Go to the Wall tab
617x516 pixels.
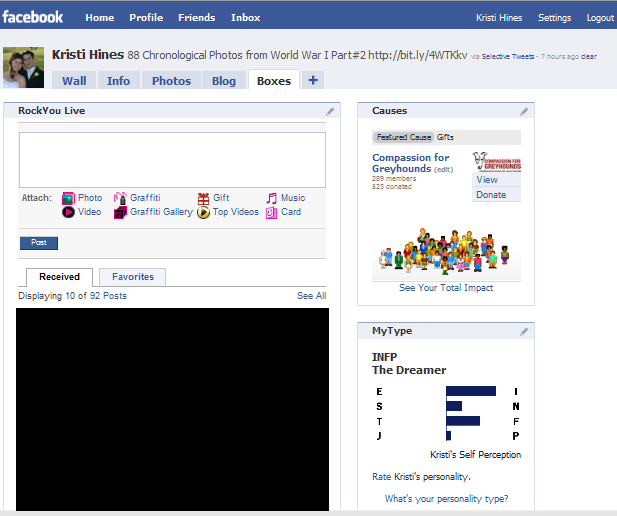click(x=76, y=81)
